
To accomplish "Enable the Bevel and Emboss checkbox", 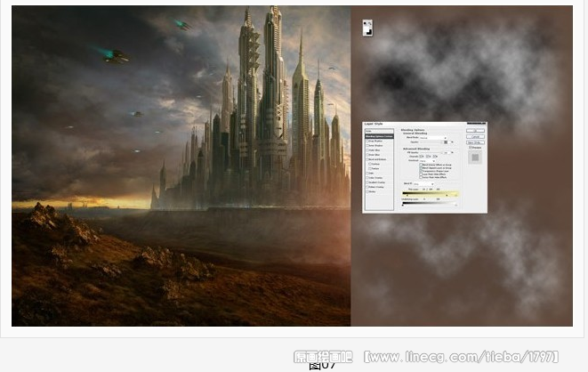I will coord(367,159).
